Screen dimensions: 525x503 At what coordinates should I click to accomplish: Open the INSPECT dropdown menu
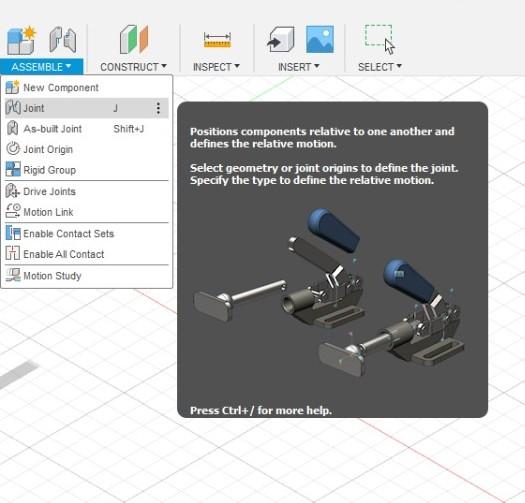pyautogui.click(x=216, y=67)
